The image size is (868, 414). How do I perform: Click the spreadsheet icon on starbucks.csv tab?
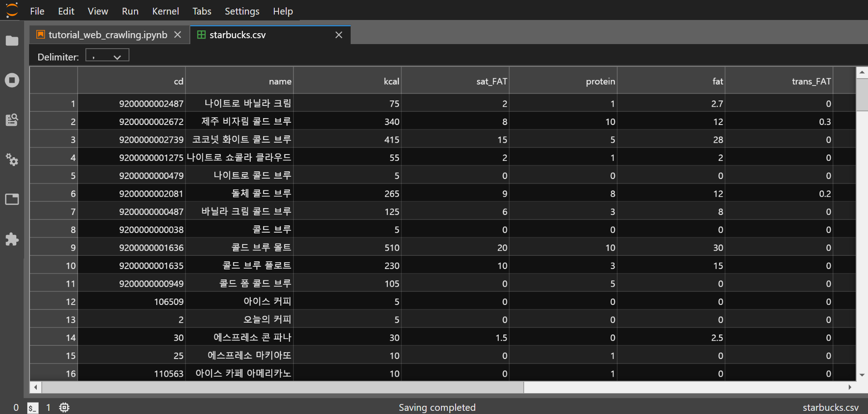[x=201, y=35]
